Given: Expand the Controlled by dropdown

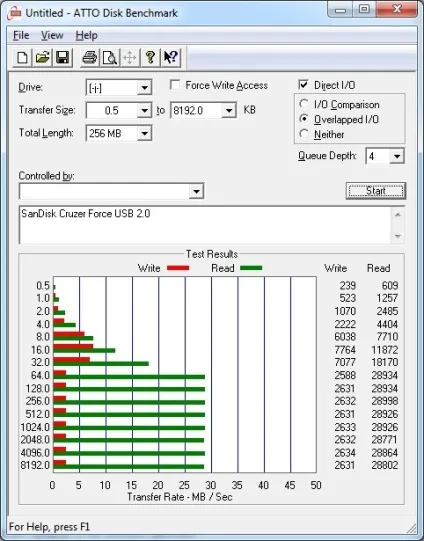Looking at the screenshot, I should coord(196,191).
